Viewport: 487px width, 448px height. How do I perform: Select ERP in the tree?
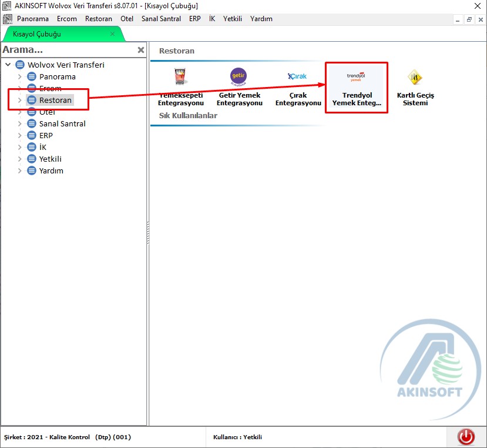(x=46, y=136)
